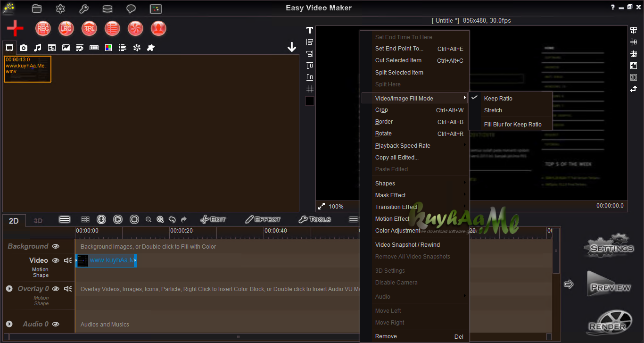This screenshot has height=343, width=644.
Task: Click the speech bubble feedback icon
Action: 131,8
